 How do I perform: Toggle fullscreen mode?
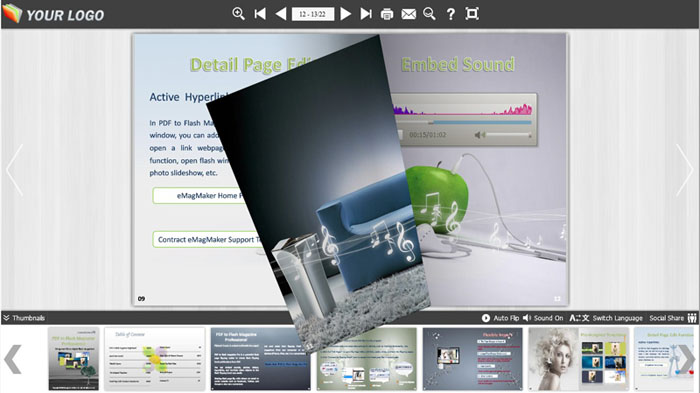472,14
